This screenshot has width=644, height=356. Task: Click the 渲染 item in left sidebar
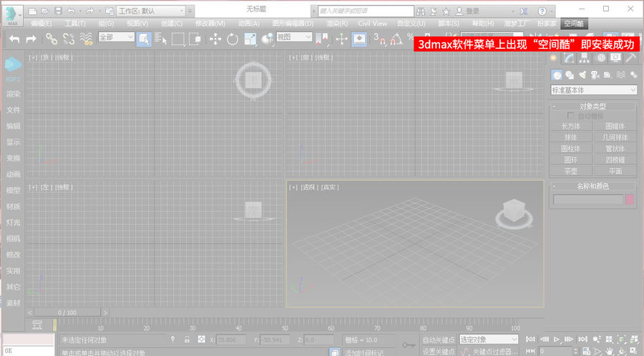pyautogui.click(x=13, y=94)
